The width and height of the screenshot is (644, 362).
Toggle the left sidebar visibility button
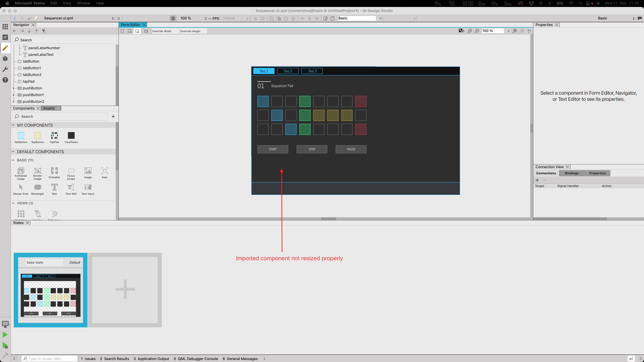15,359
